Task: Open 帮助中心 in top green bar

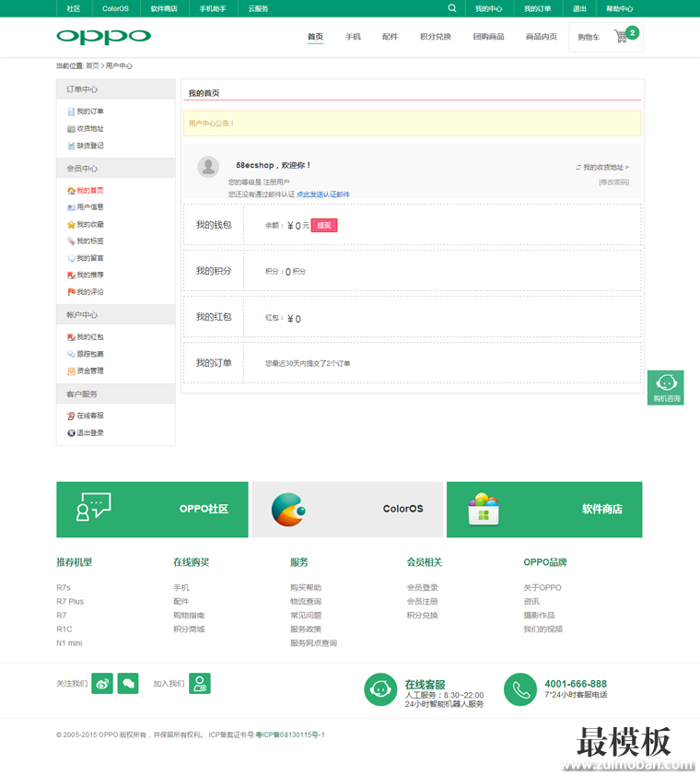Action: tap(619, 8)
